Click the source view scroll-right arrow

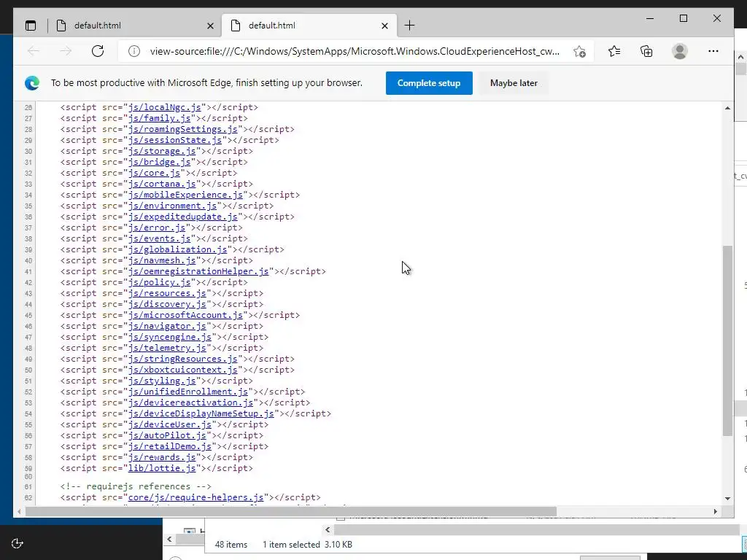(715, 511)
